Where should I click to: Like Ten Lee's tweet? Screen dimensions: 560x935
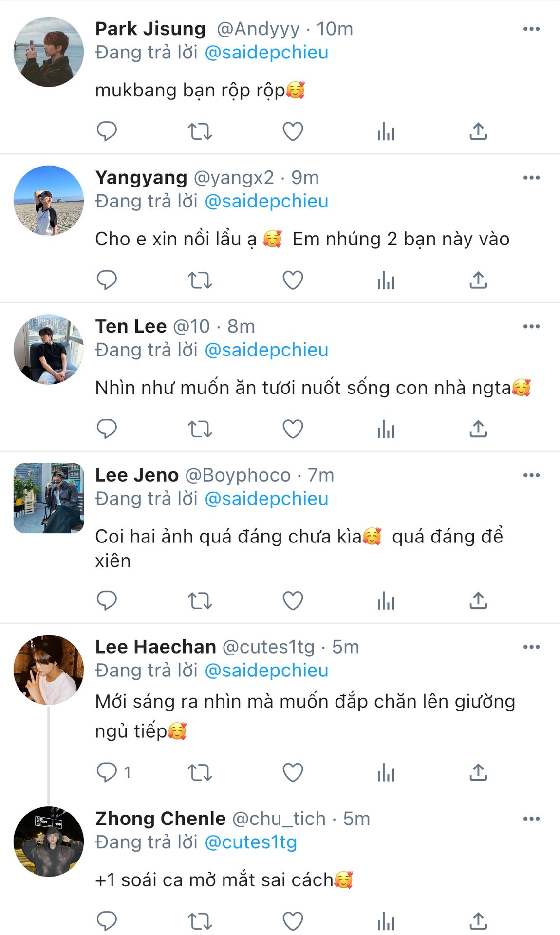coord(293,429)
